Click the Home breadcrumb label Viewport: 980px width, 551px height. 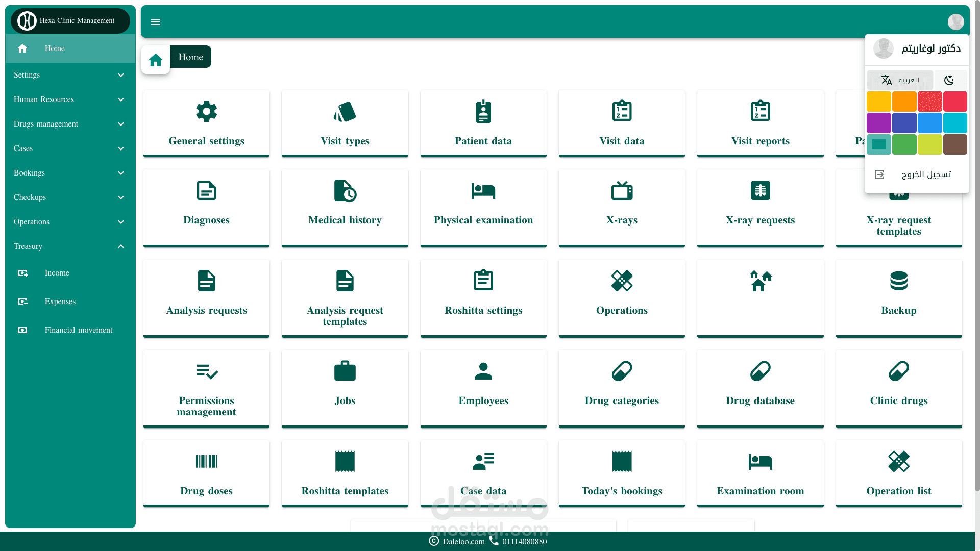(190, 57)
